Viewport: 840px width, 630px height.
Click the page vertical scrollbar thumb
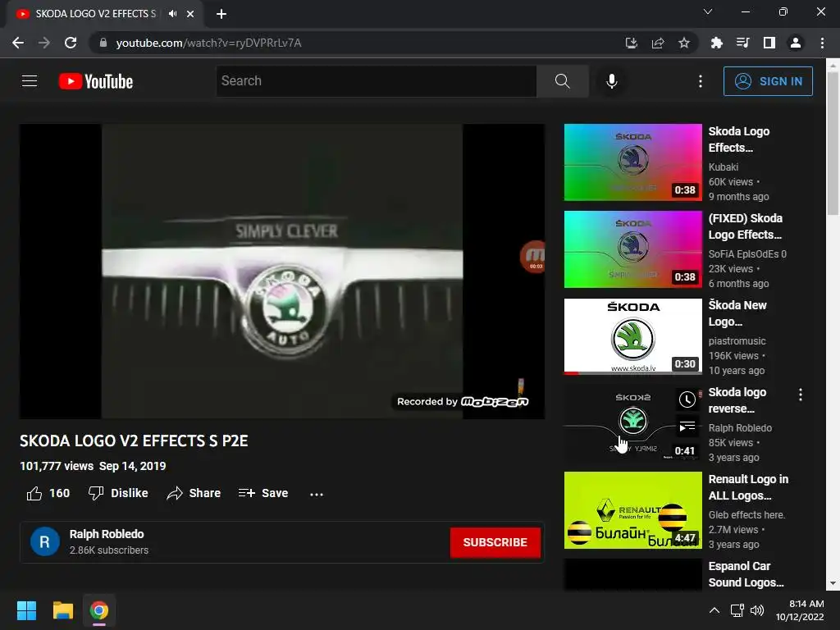tap(833, 144)
